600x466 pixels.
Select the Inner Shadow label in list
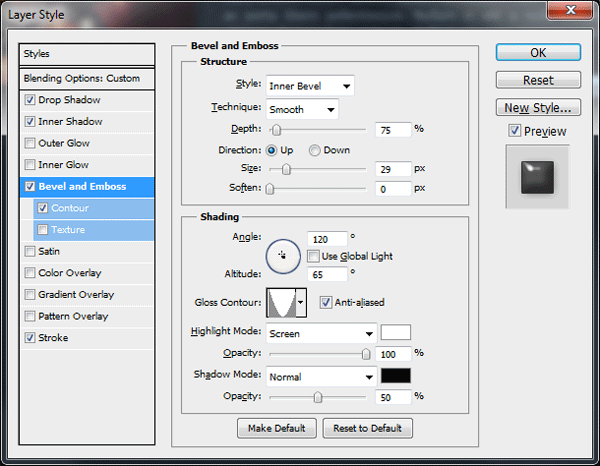click(70, 122)
